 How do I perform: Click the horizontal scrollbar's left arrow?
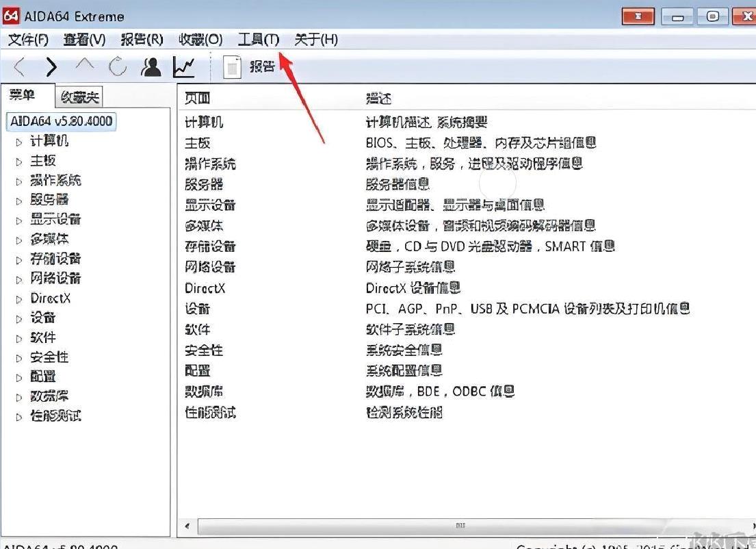click(x=187, y=526)
